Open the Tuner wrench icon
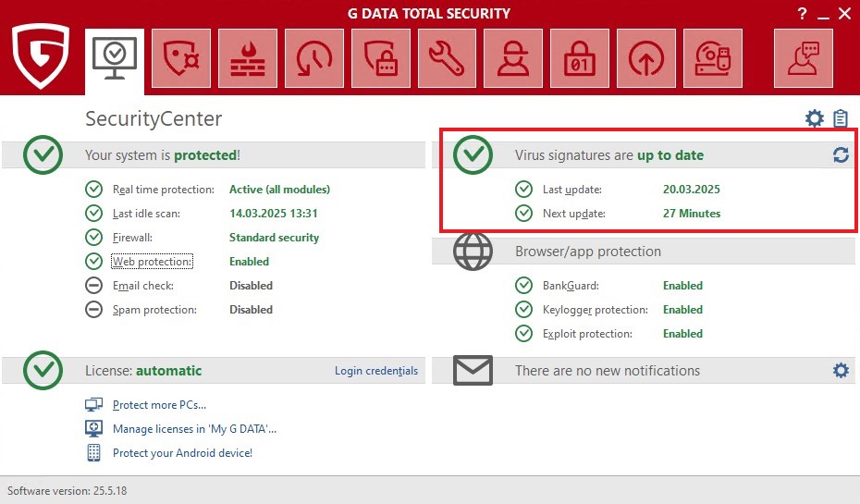The height and width of the screenshot is (504, 860). point(447,58)
